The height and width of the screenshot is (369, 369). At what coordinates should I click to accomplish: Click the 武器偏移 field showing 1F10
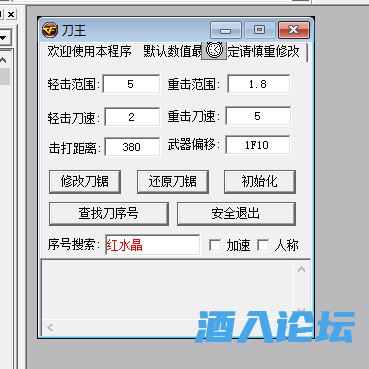pyautogui.click(x=258, y=145)
